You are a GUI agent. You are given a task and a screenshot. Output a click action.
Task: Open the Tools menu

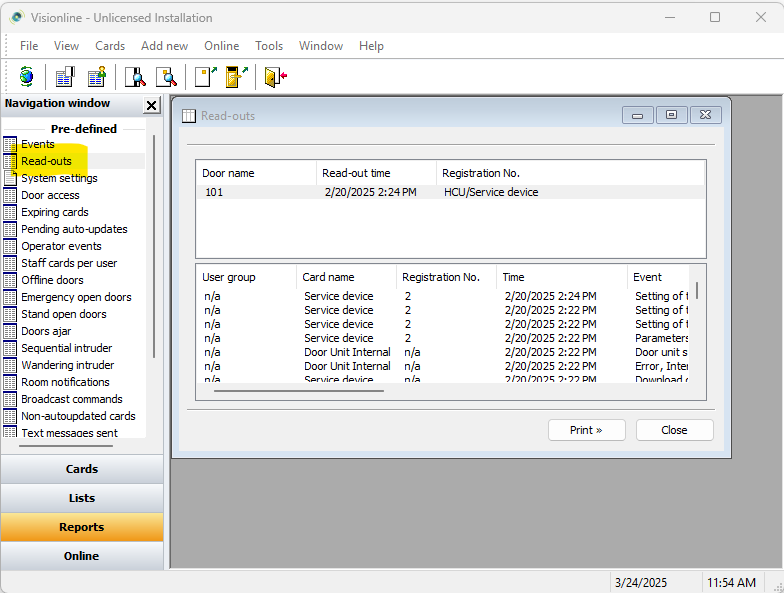[269, 46]
